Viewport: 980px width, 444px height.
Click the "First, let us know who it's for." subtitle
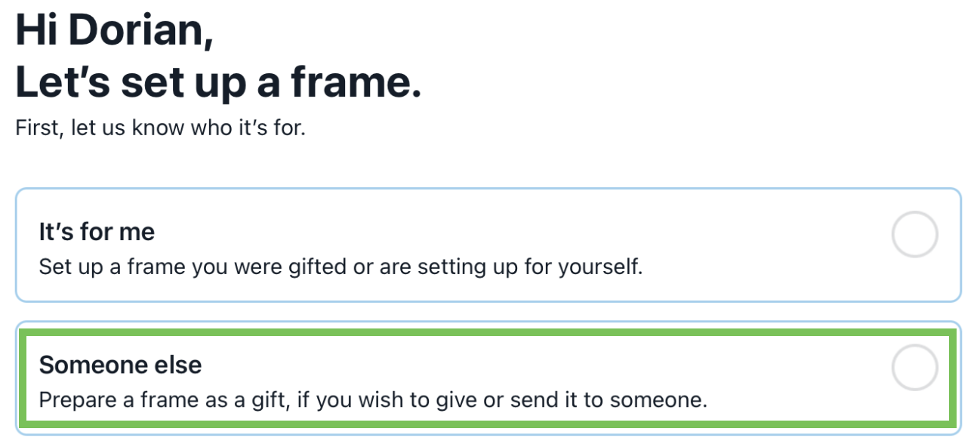point(160,128)
